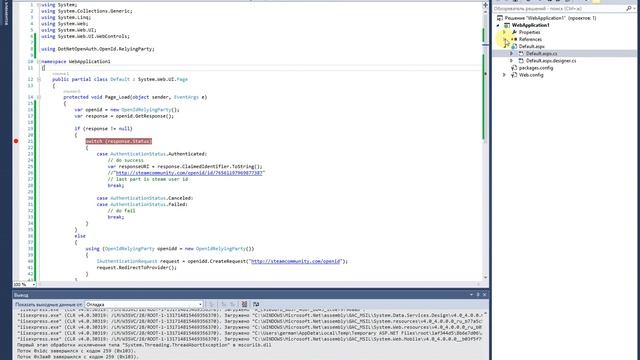Collapse the WebApplication1 project node
The image size is (640, 360).
pos(498,25)
